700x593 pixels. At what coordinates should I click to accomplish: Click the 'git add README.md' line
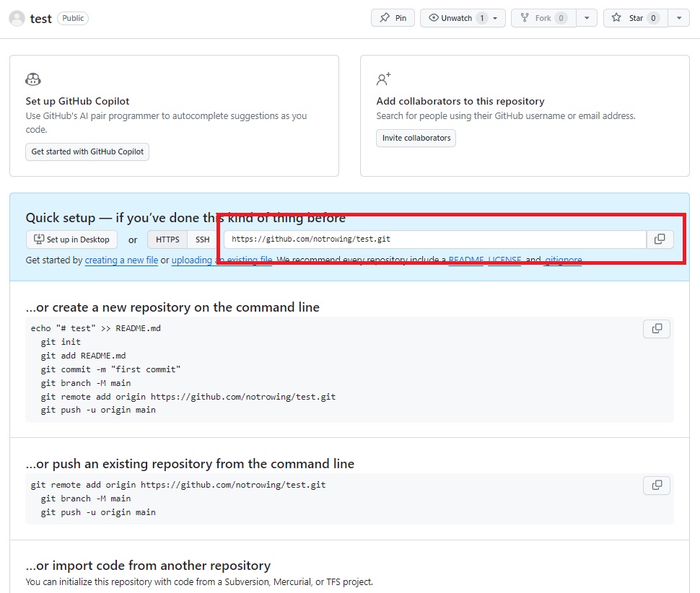click(x=83, y=356)
